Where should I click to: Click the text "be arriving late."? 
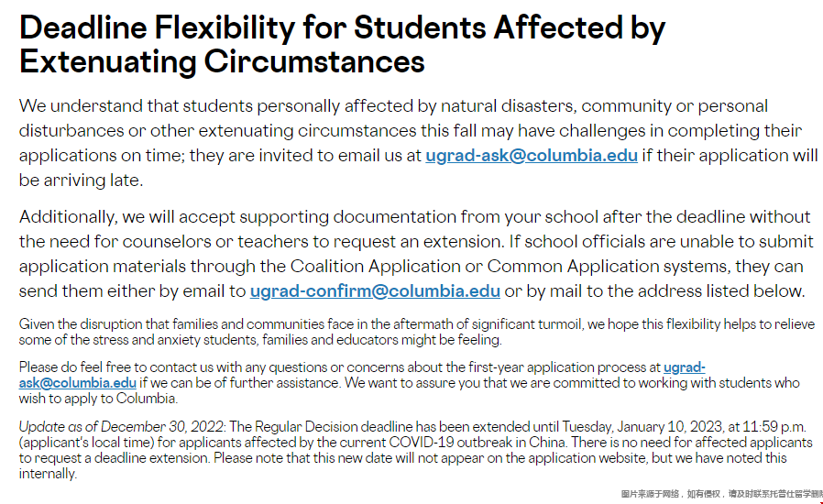[x=81, y=181]
